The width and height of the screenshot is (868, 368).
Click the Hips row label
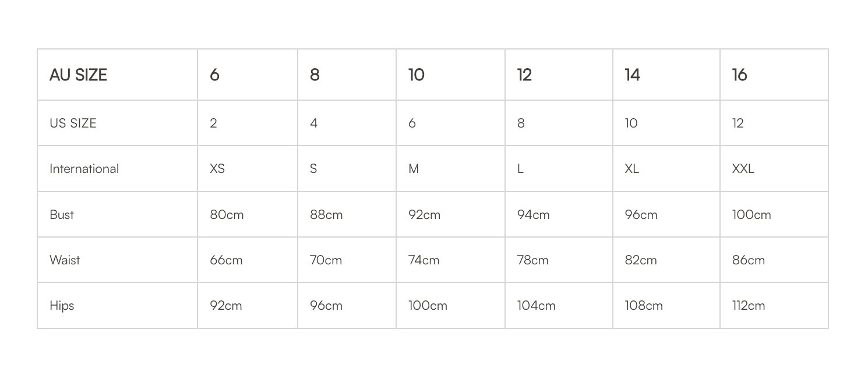click(117, 306)
